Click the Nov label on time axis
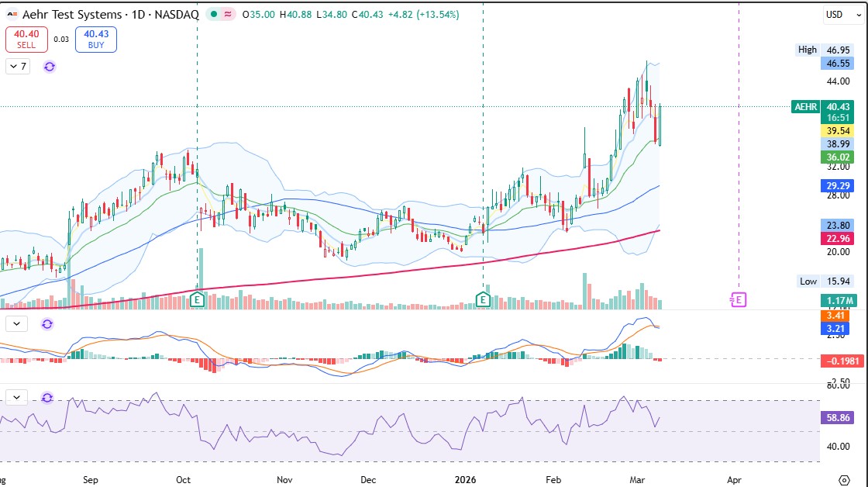868x487 pixels. [x=284, y=480]
